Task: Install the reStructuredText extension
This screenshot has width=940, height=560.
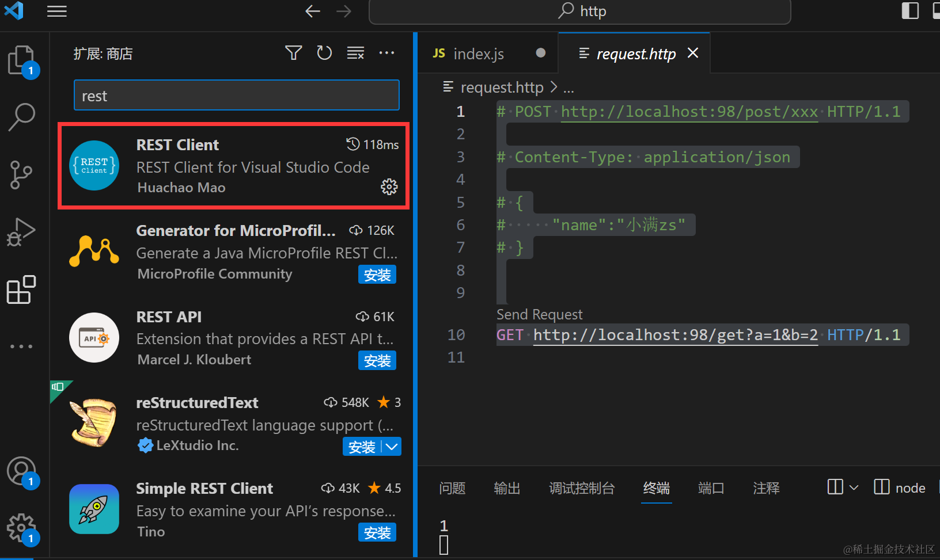Action: [362, 447]
